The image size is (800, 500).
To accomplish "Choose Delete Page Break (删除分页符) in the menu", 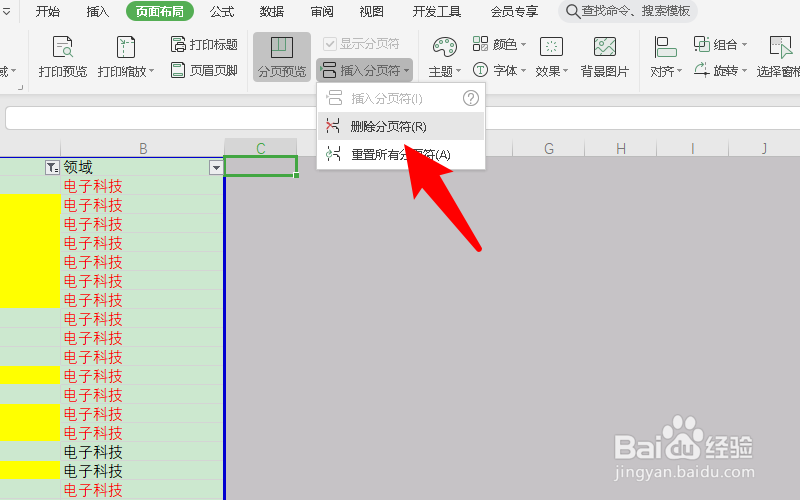I will tap(401, 126).
